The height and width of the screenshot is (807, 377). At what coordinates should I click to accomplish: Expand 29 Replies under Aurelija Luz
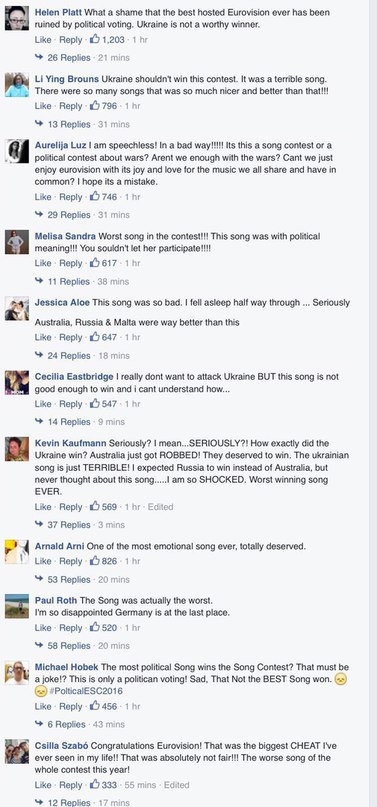[x=69, y=215]
